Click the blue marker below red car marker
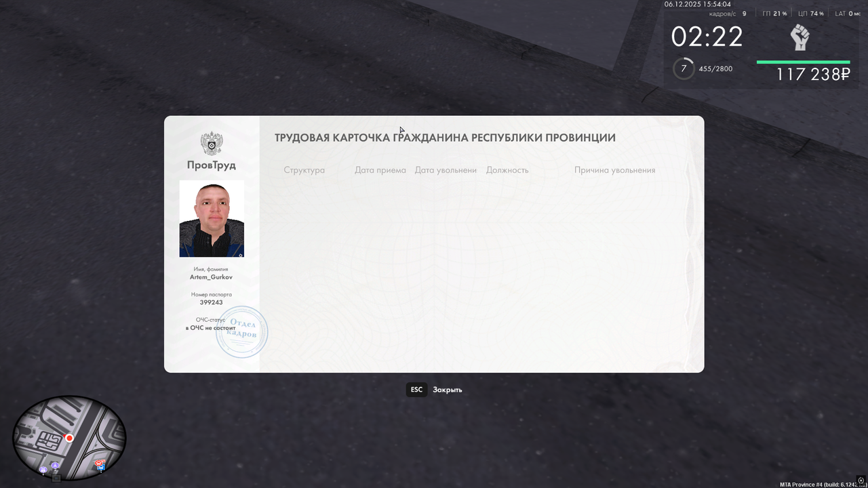This screenshot has height=488, width=868. (x=100, y=468)
